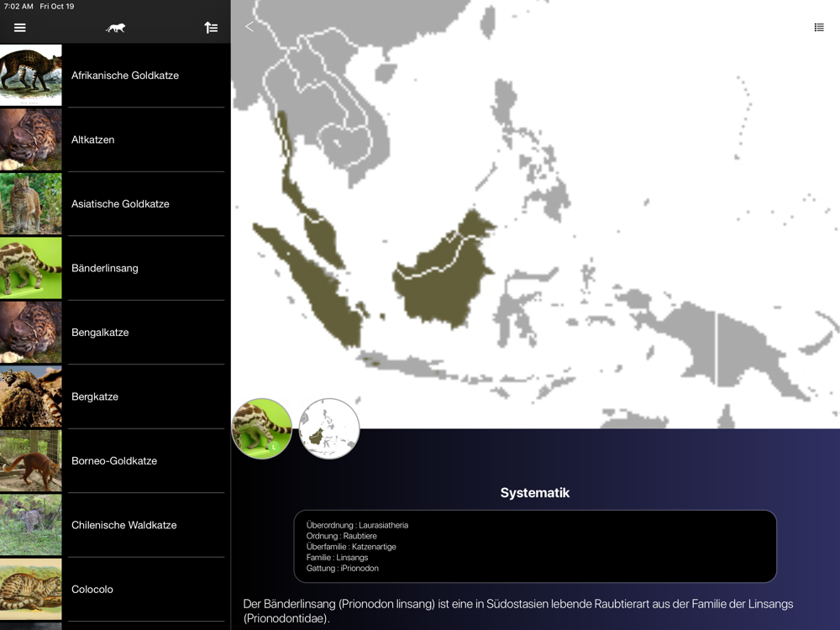The image size is (840, 630).
Task: Tap the Altkatzen thumbnail image
Action: 30,139
